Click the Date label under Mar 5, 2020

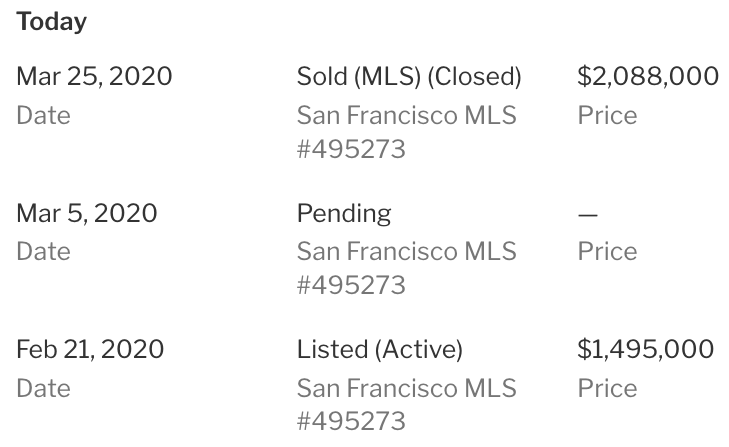tap(43, 251)
